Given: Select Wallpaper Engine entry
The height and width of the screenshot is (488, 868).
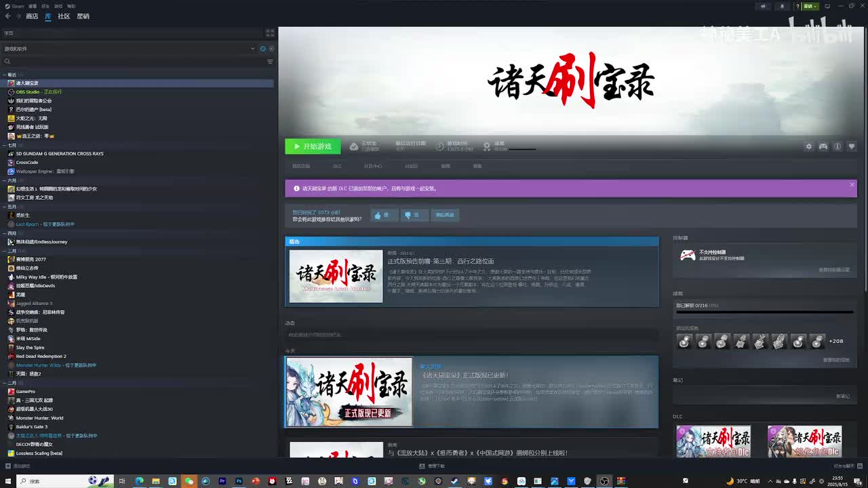Looking at the screenshot, I should [x=138, y=171].
